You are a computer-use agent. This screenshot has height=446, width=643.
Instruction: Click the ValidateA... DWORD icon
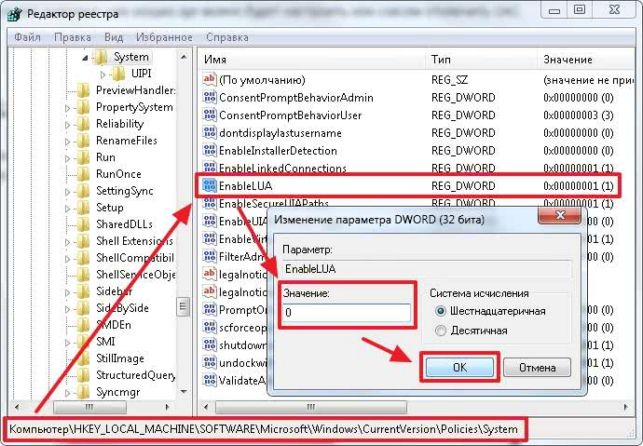209,380
